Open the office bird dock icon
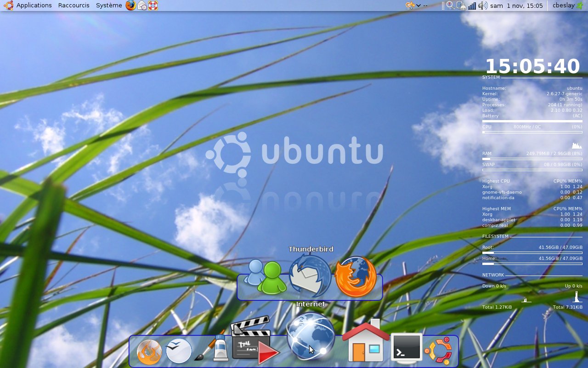Image resolution: width=588 pixels, height=368 pixels. click(179, 351)
